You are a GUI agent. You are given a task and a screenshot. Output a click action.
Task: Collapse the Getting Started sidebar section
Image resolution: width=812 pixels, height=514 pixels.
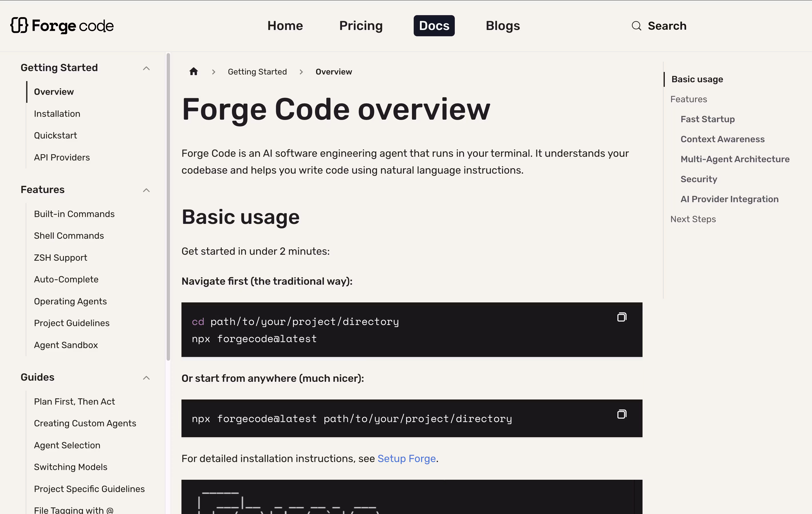pyautogui.click(x=146, y=68)
